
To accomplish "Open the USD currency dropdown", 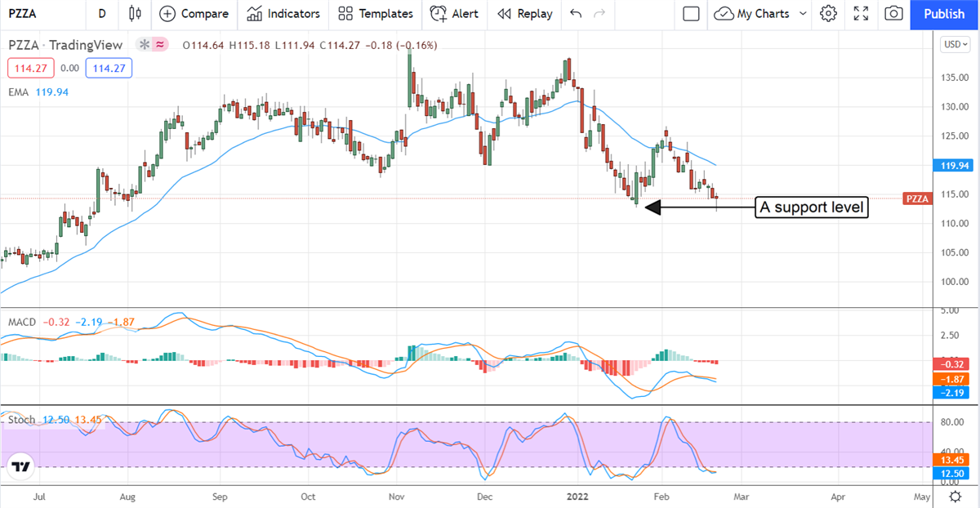I will click(x=954, y=44).
